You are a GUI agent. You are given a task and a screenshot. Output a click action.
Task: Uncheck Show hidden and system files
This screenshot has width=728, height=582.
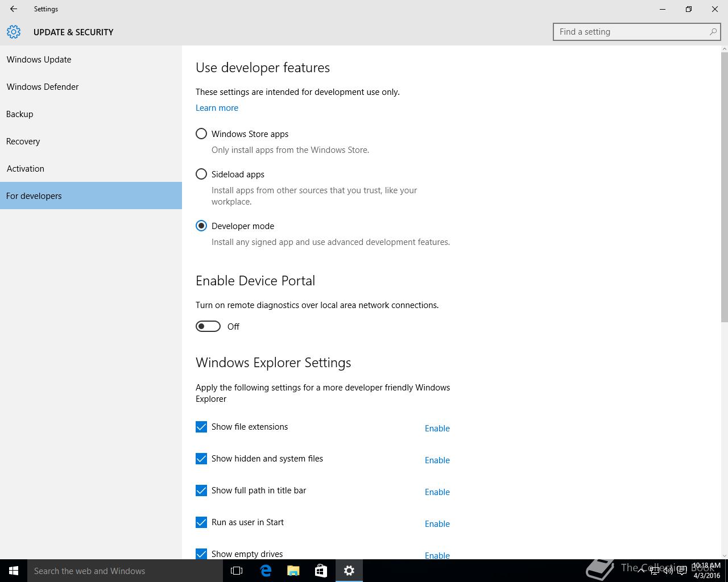click(x=201, y=459)
